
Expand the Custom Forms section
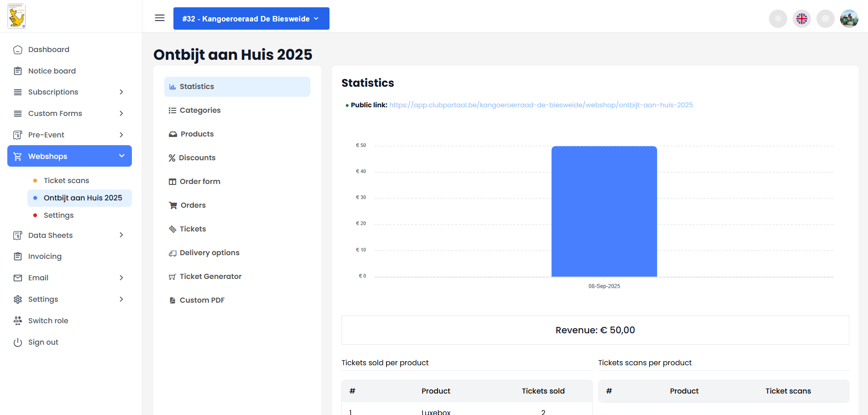click(x=69, y=114)
